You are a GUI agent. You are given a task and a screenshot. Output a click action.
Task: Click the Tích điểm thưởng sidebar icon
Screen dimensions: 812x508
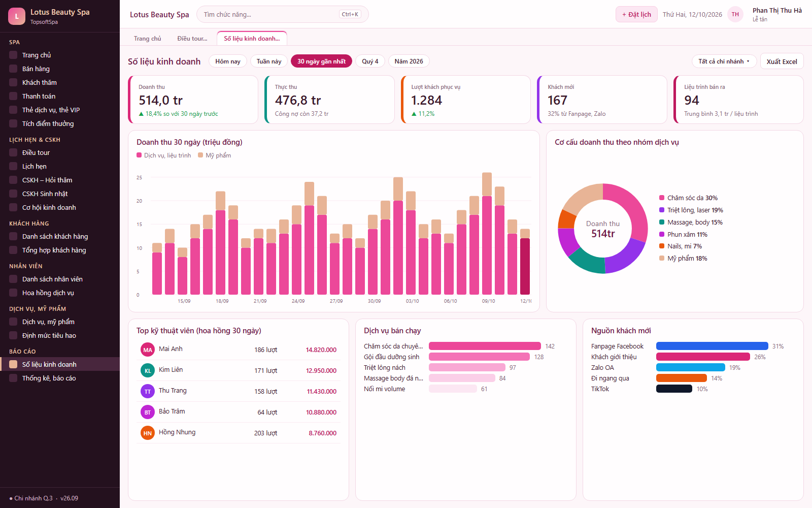13,123
